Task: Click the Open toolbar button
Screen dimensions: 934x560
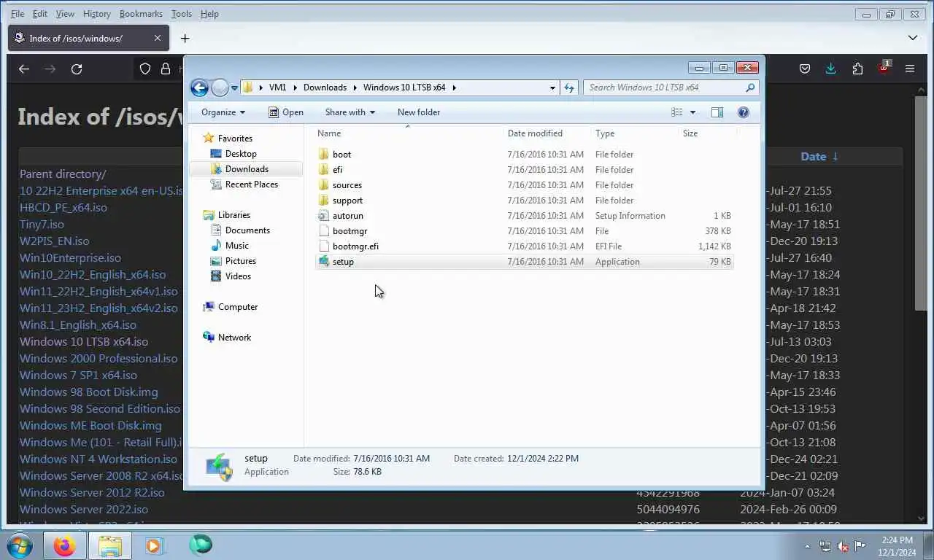Action: click(x=286, y=112)
